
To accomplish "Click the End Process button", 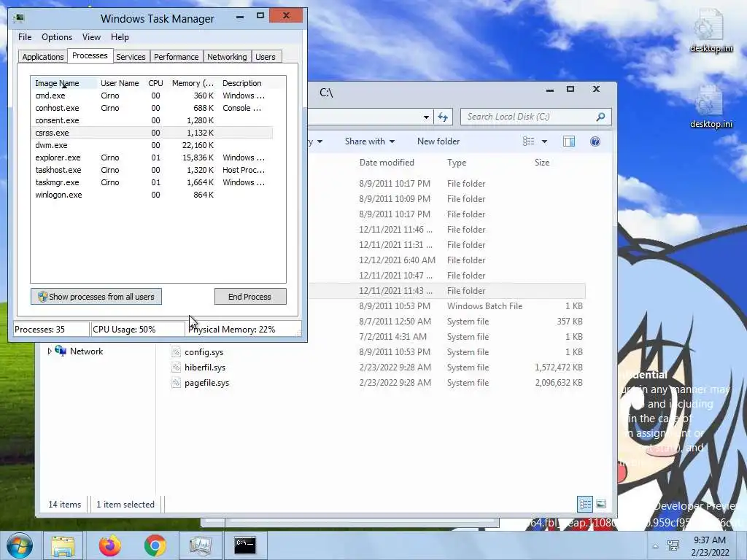I will (x=250, y=296).
